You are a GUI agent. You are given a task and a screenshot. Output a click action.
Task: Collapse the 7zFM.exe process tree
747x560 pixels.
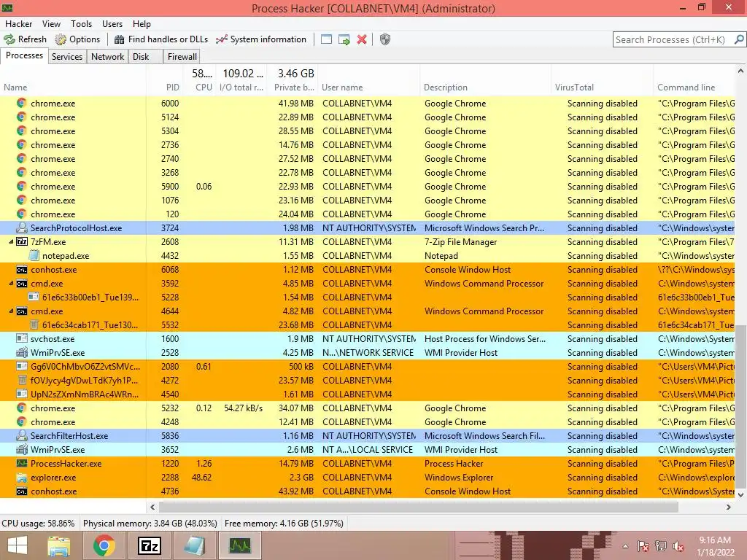click(11, 242)
